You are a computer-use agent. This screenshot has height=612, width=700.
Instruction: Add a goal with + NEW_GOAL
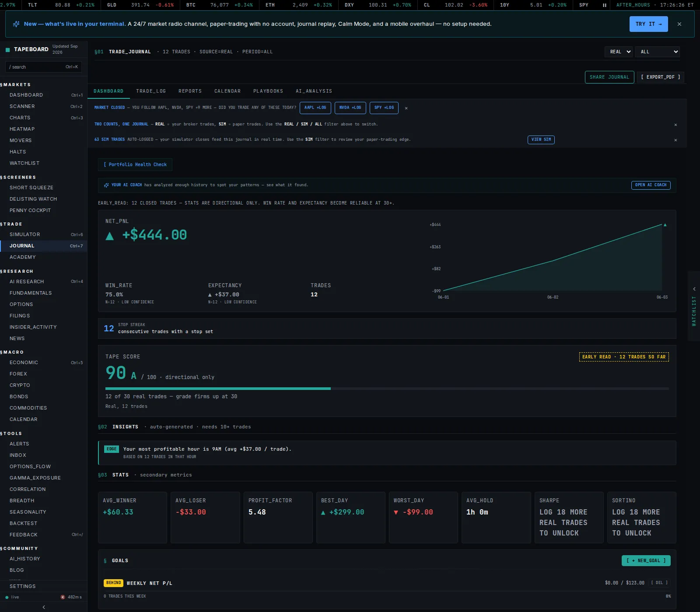646,560
